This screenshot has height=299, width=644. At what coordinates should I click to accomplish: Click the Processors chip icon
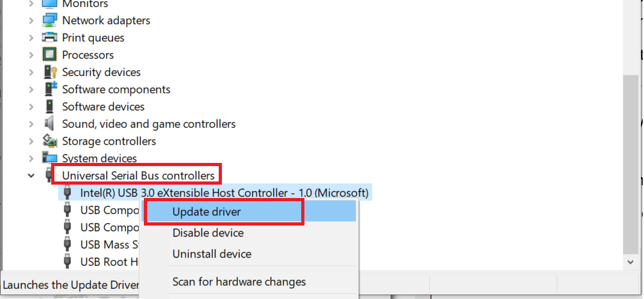(x=50, y=54)
